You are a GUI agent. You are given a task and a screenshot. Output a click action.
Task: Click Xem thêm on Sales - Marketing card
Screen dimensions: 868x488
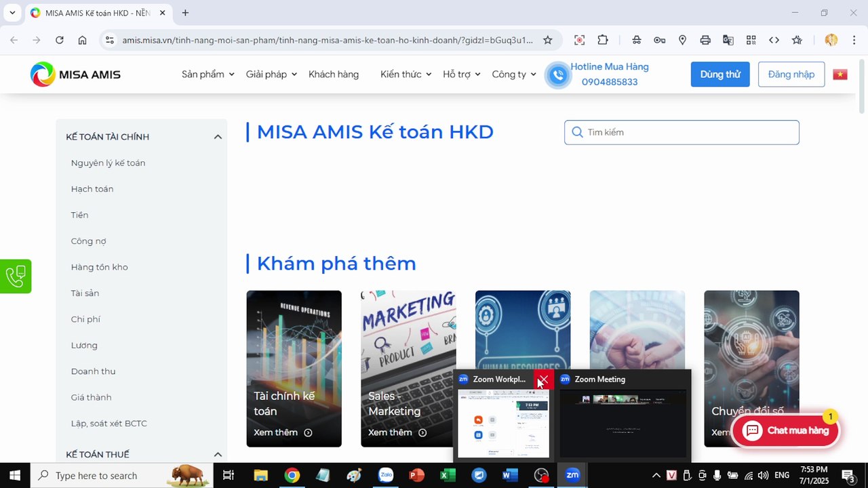pos(397,432)
